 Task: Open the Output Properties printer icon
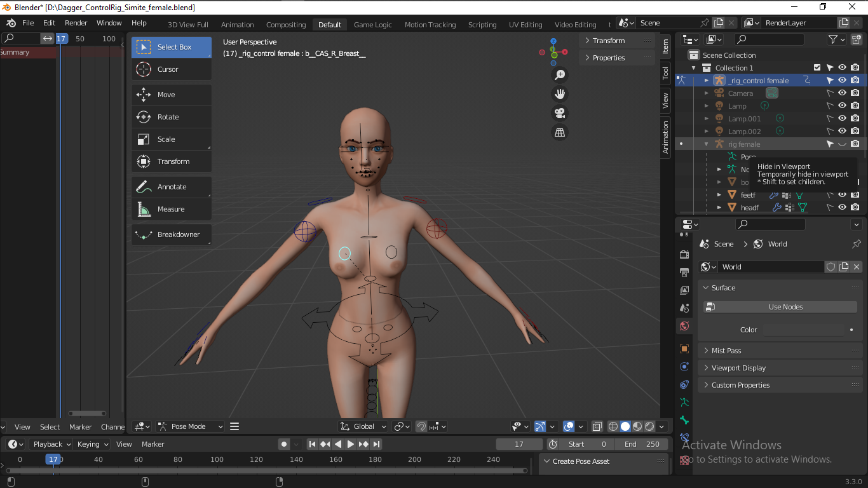click(684, 272)
